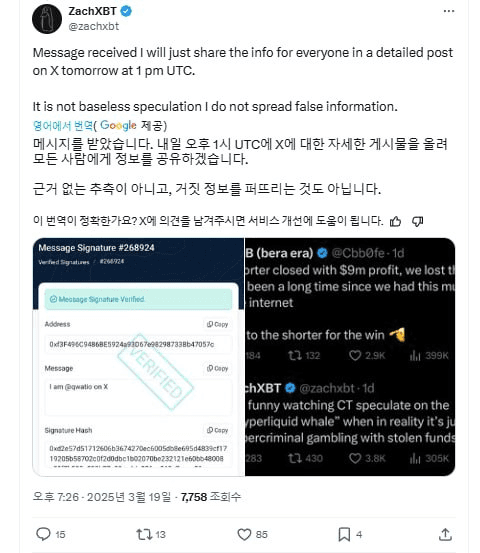
Task: Give thumbs up to the translation
Action: click(396, 221)
